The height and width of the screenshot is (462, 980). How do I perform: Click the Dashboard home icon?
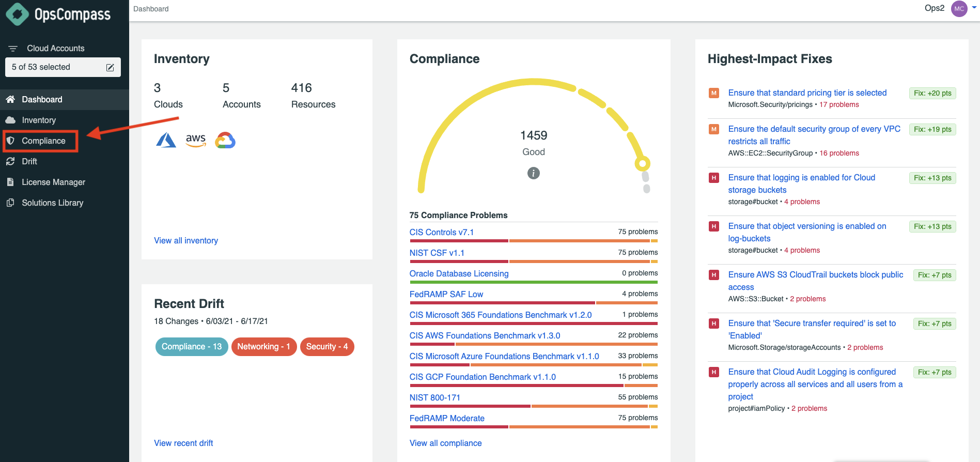pos(10,99)
